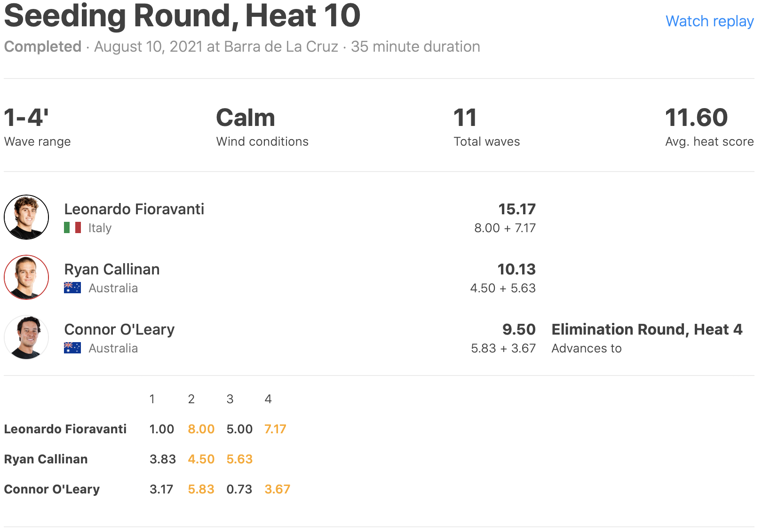
Task: Open Connor O'Leary's profile photo
Action: 26,337
